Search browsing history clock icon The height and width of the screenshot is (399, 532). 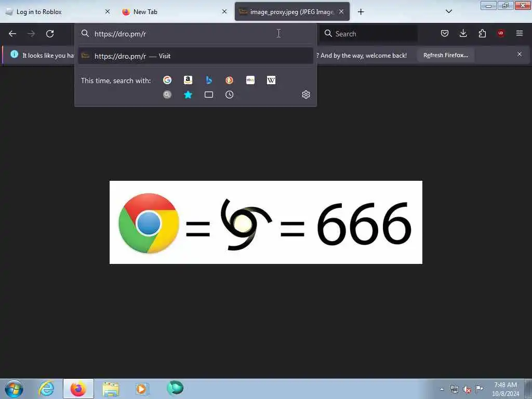tap(229, 95)
